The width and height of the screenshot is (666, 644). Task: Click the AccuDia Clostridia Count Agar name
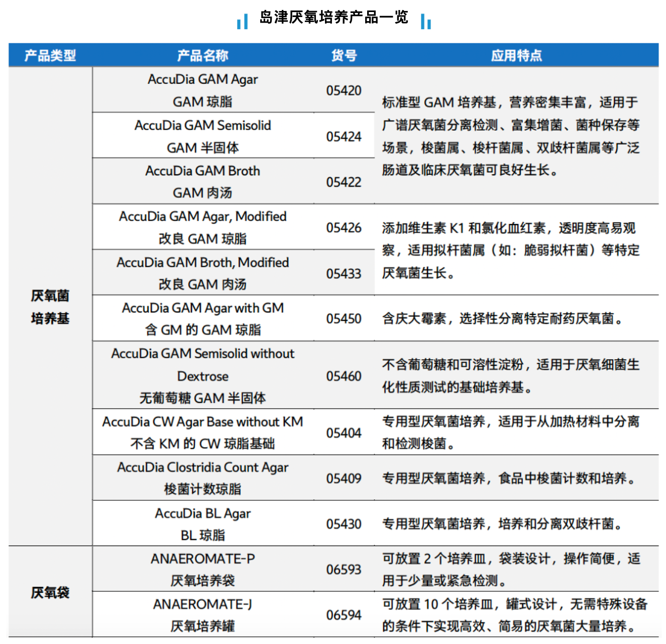coord(203,478)
